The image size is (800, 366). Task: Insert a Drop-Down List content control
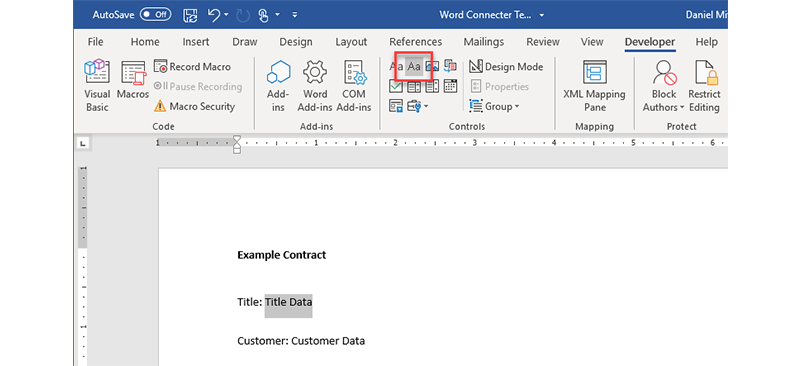432,86
